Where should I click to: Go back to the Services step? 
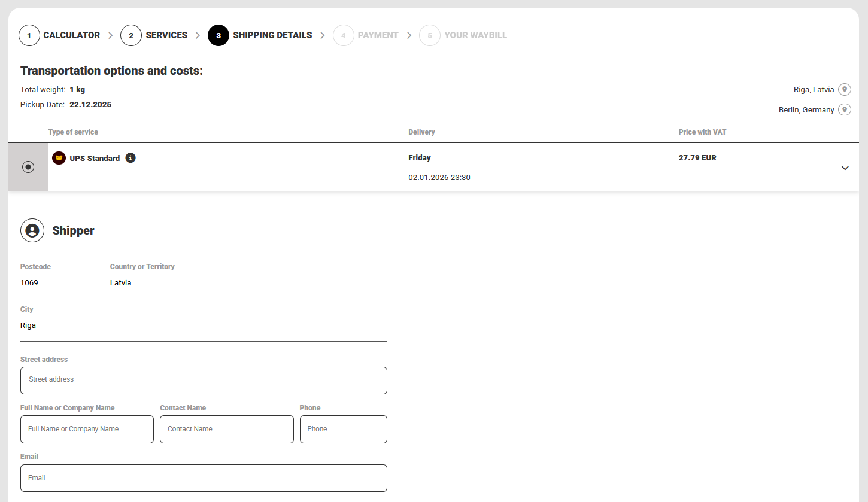pyautogui.click(x=166, y=35)
